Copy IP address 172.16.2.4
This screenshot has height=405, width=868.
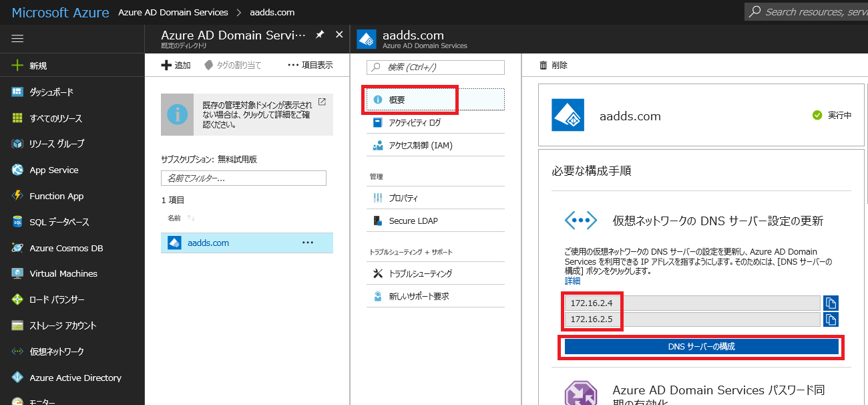click(831, 303)
